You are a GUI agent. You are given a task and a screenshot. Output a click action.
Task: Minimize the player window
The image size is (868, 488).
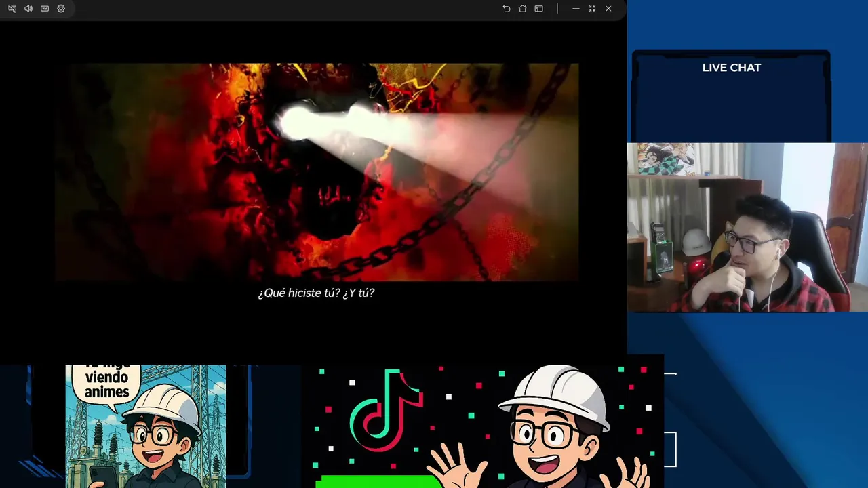(576, 9)
